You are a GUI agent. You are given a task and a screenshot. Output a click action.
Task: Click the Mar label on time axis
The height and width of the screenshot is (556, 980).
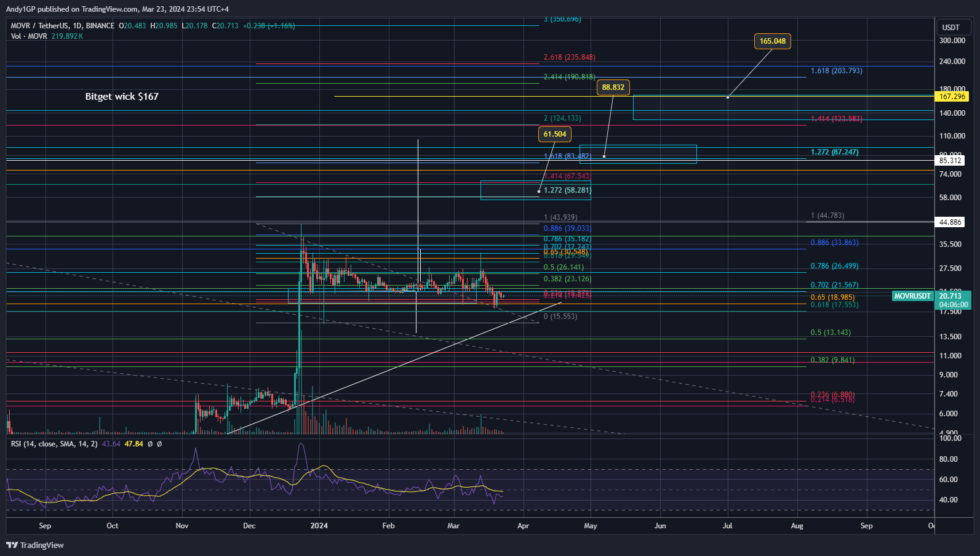(453, 526)
